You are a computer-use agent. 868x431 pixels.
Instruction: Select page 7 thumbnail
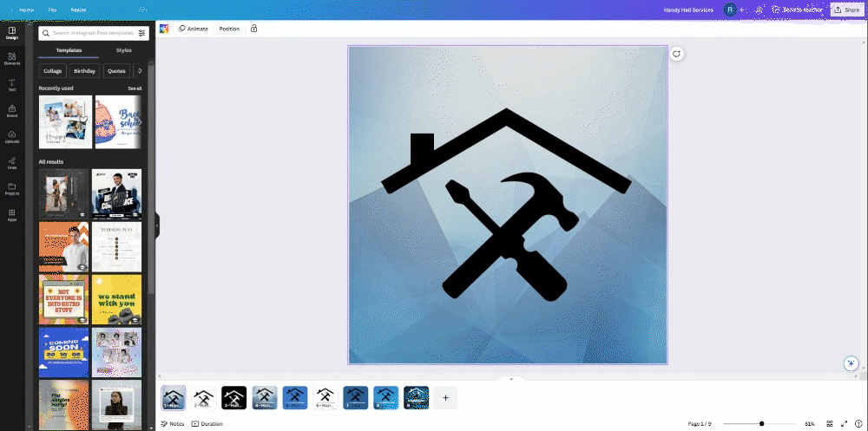pyautogui.click(x=355, y=398)
